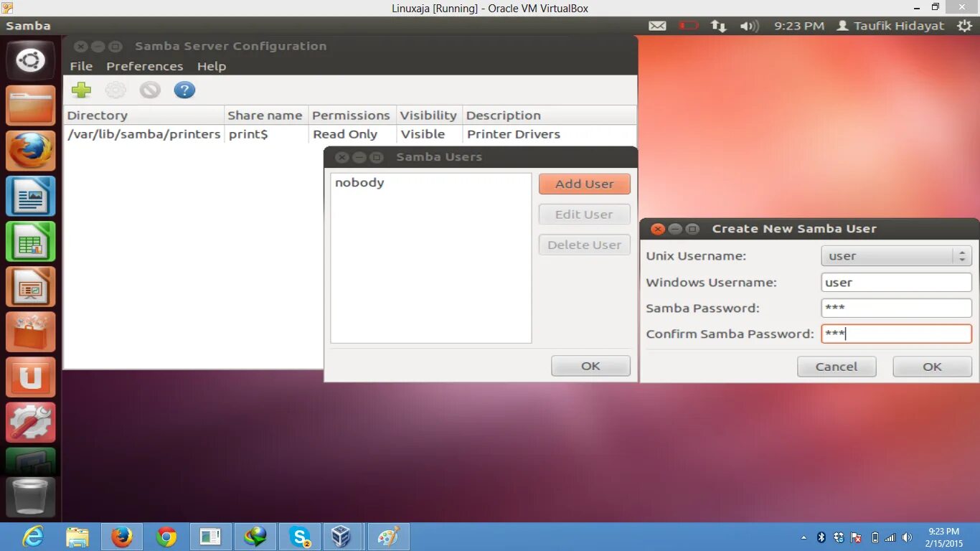980x551 pixels.
Task: Open the Ubuntu sound volume indicator
Action: coord(749,26)
